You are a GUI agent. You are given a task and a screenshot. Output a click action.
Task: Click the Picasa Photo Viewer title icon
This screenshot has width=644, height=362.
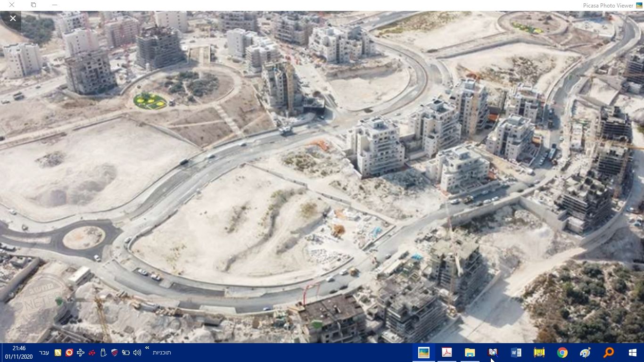(x=639, y=5)
